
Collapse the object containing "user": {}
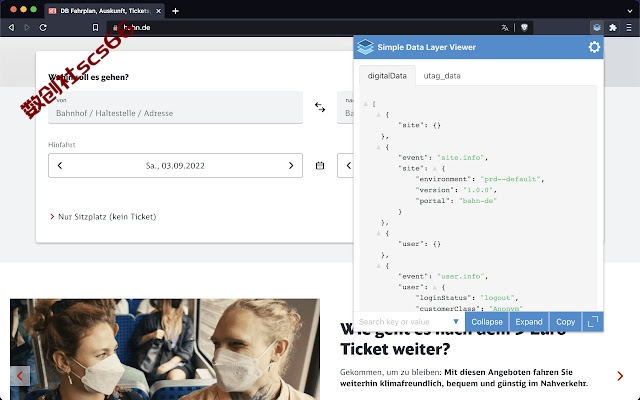(x=378, y=233)
